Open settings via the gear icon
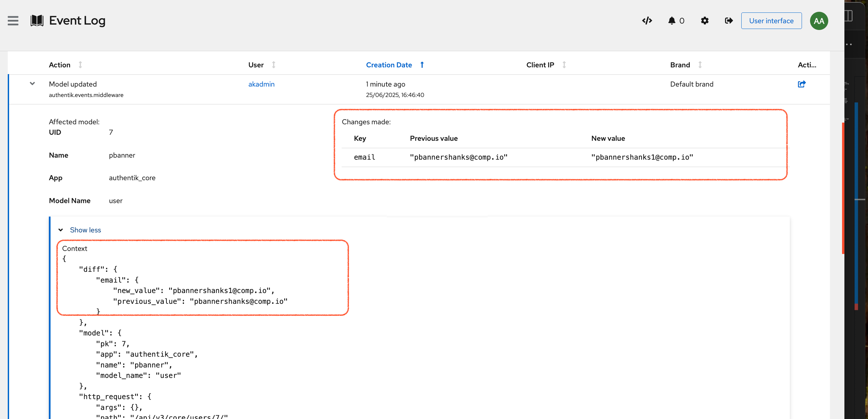Screen dimensions: 868x419 [x=705, y=21]
